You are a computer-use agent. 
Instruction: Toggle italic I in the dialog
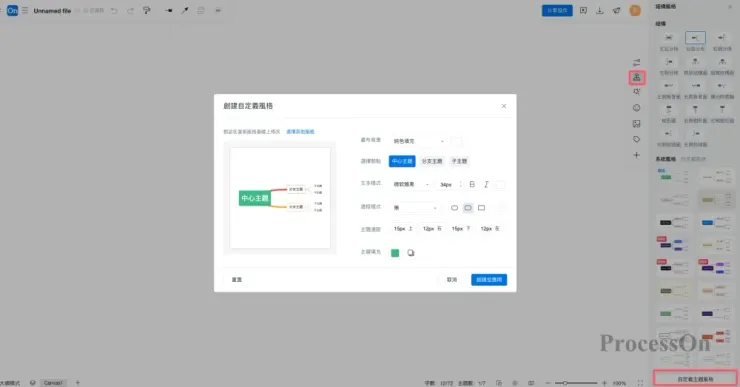(x=486, y=184)
